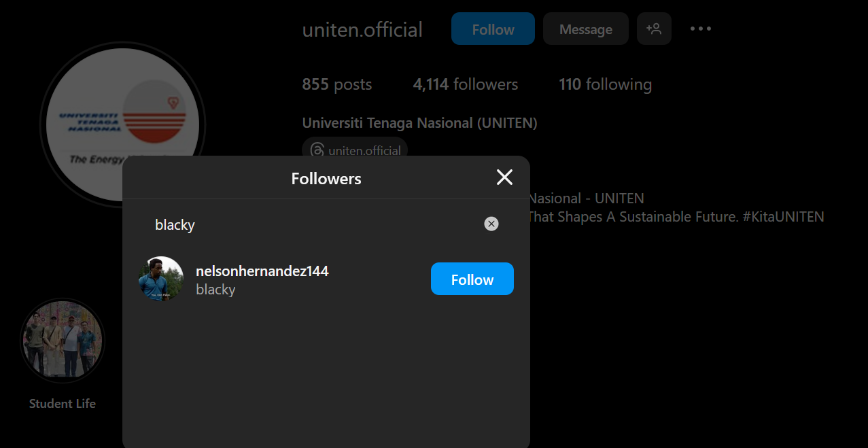Image resolution: width=868 pixels, height=448 pixels.
Task: Click the uniten.official username heading
Action: [x=362, y=30]
